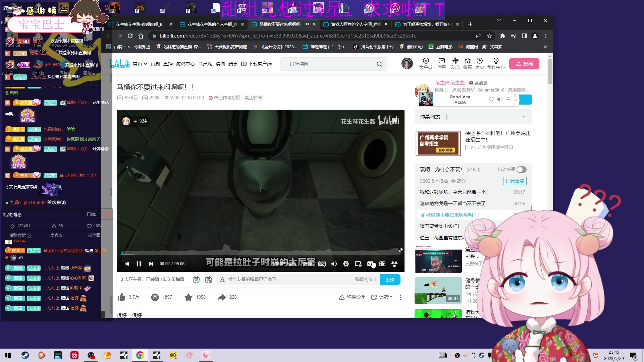
Task: Open 收藏 favorites icon in header
Action: point(468,63)
